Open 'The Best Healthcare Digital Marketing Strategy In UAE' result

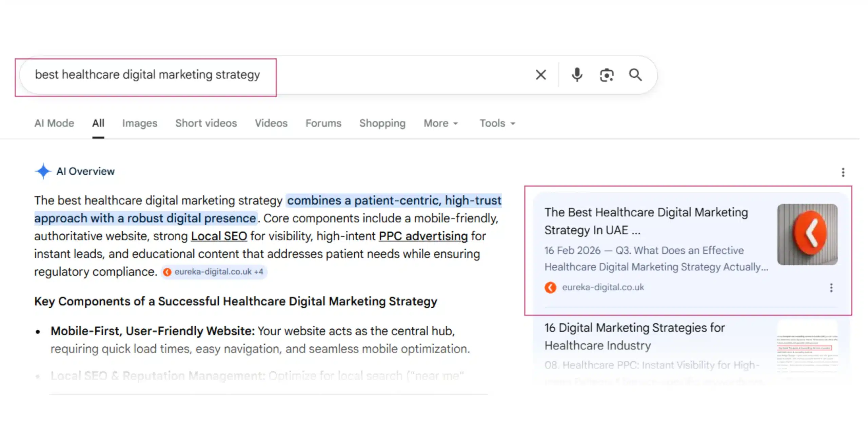pyautogui.click(x=646, y=221)
